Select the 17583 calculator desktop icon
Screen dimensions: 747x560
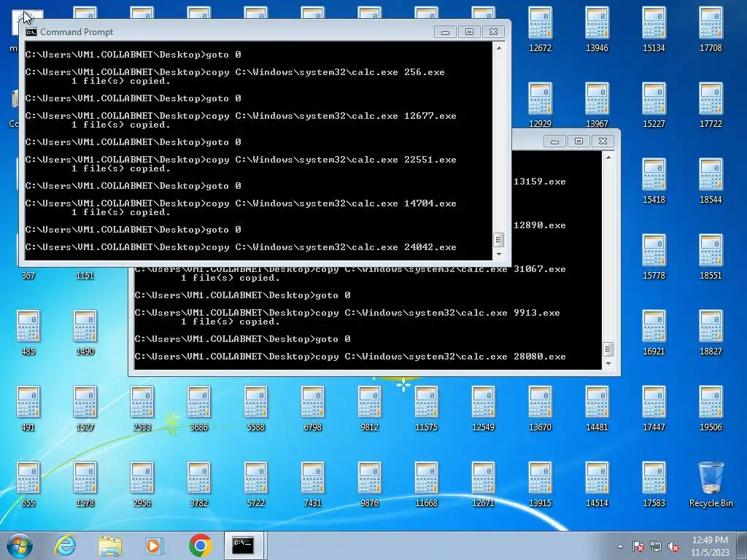pyautogui.click(x=654, y=484)
